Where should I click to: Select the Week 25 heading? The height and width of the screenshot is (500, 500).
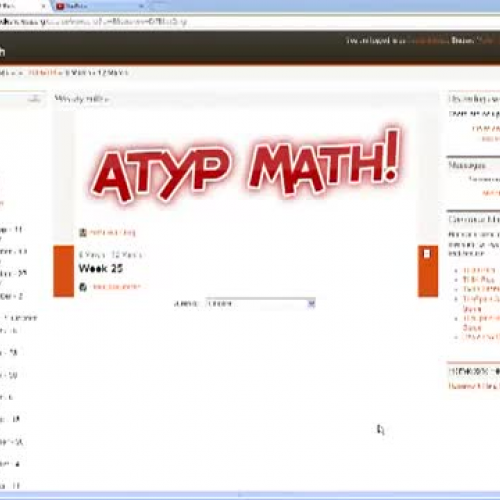[101, 268]
